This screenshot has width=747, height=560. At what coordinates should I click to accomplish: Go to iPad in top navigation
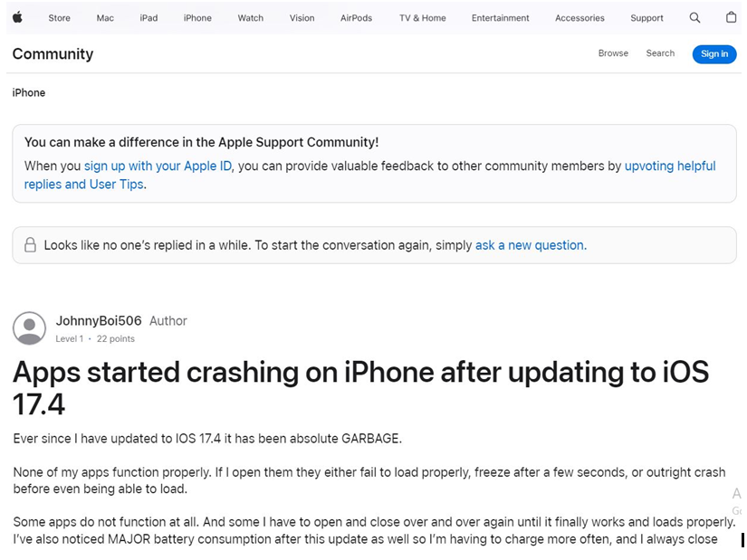[148, 18]
